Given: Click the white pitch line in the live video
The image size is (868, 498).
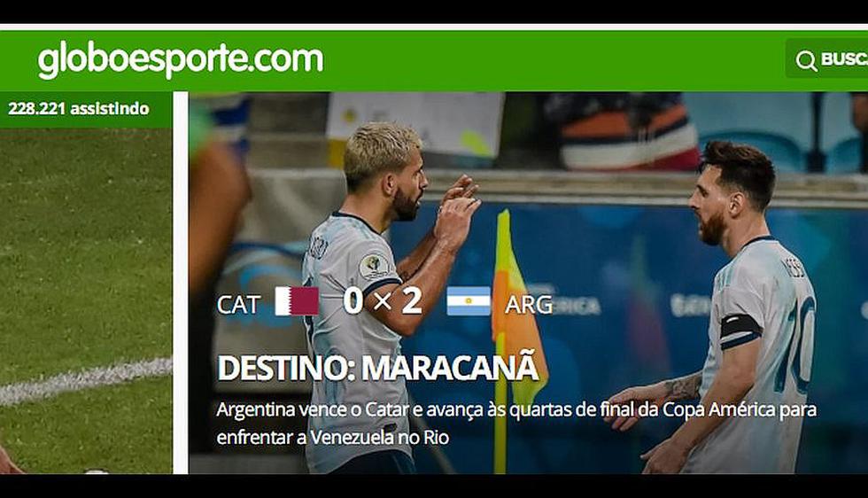Looking at the screenshot, I should click(86, 379).
